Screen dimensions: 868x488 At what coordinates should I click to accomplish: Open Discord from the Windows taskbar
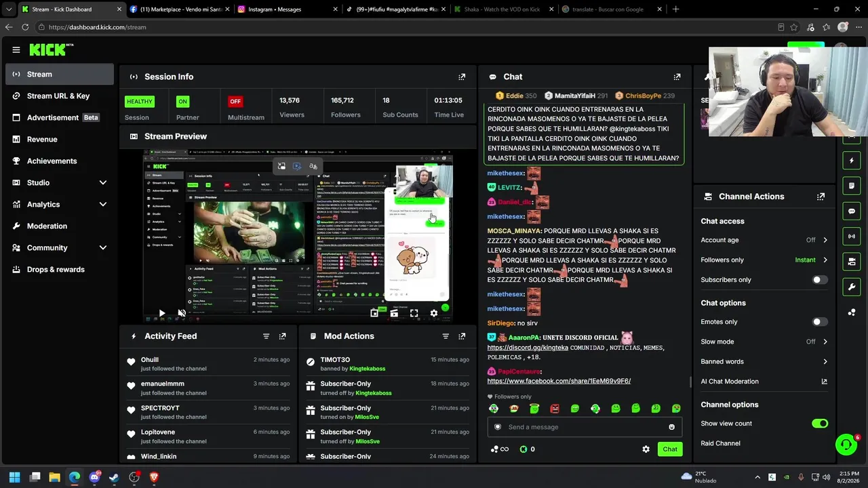pyautogui.click(x=94, y=477)
